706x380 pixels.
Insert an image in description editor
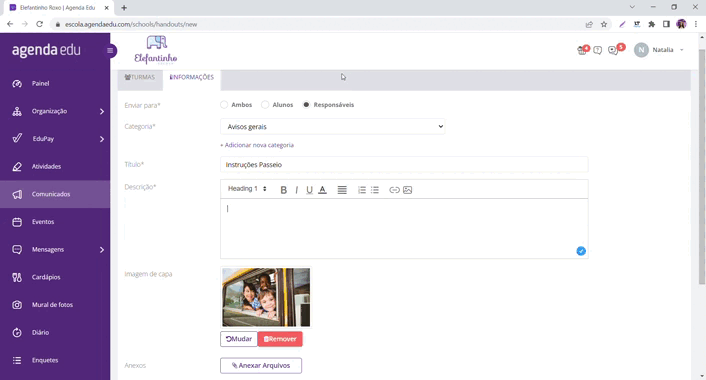coord(407,190)
